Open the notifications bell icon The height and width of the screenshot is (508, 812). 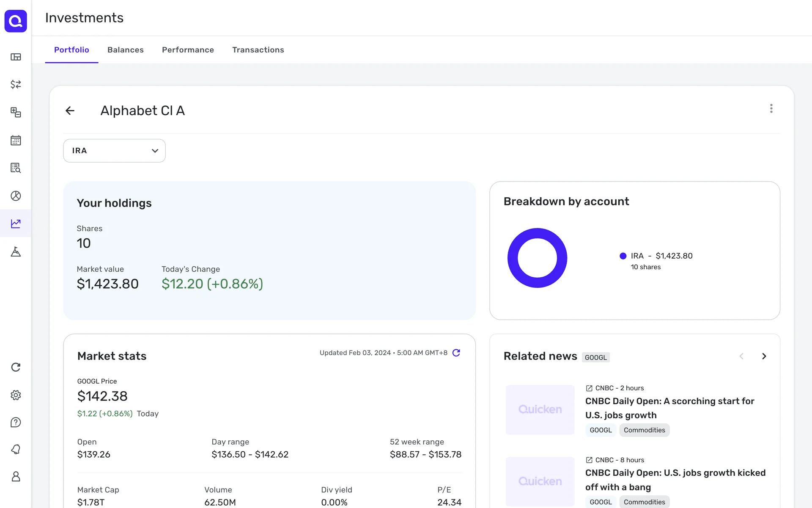[x=16, y=449]
